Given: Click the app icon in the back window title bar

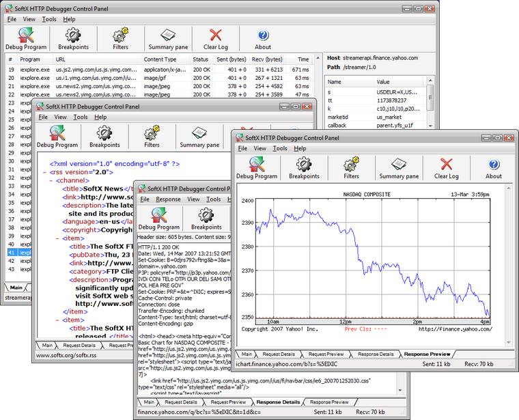Looking at the screenshot, I should pos(9,8).
